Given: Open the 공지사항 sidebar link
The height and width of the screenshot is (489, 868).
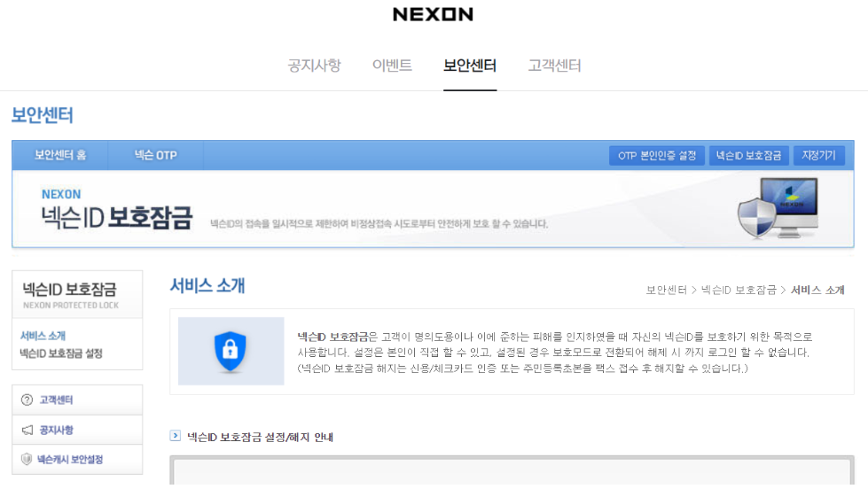Looking at the screenshot, I should [x=56, y=430].
